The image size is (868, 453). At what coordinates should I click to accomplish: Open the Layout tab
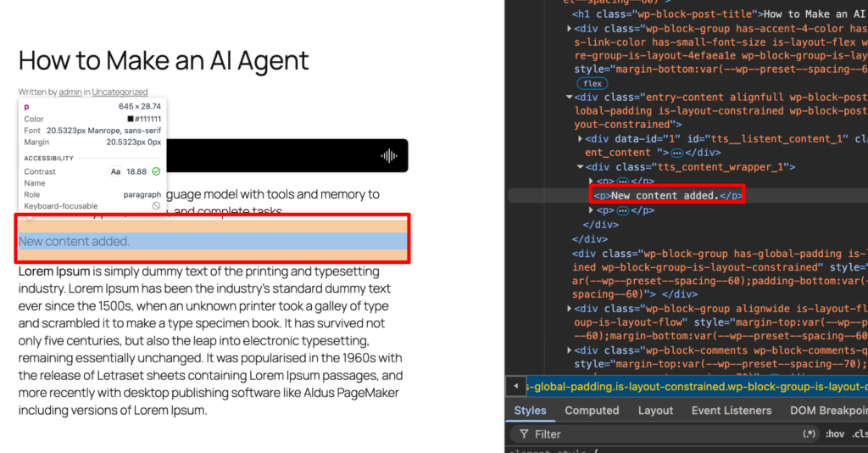click(655, 411)
